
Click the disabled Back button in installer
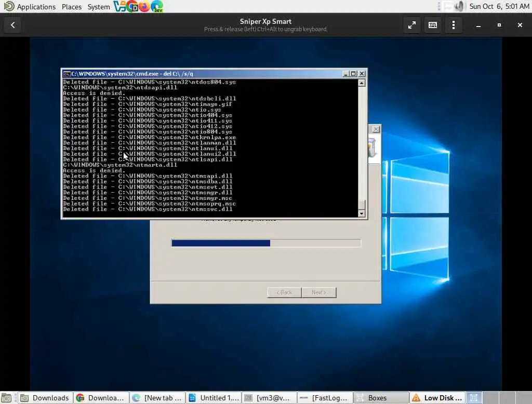pyautogui.click(x=284, y=292)
